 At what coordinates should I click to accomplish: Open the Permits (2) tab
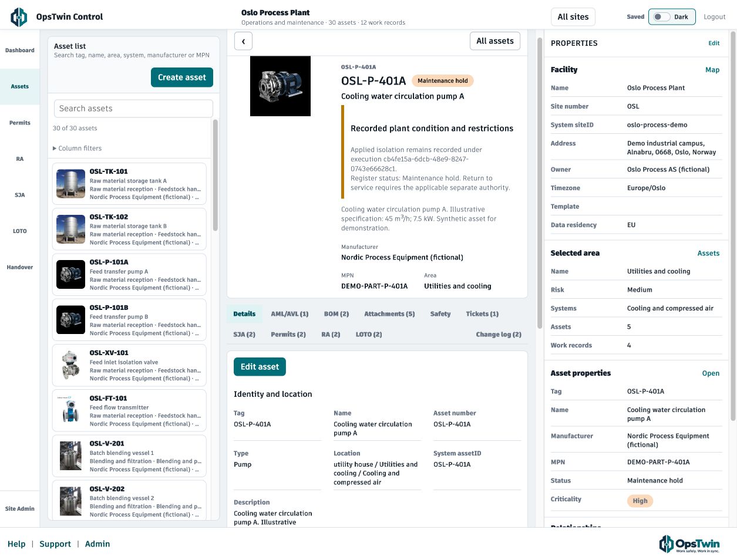pyautogui.click(x=288, y=335)
